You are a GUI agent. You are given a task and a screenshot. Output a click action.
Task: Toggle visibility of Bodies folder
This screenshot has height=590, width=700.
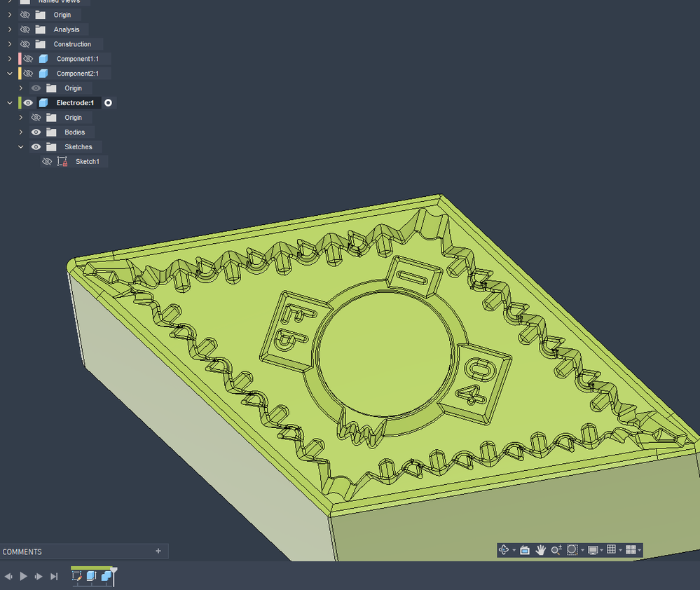click(36, 132)
